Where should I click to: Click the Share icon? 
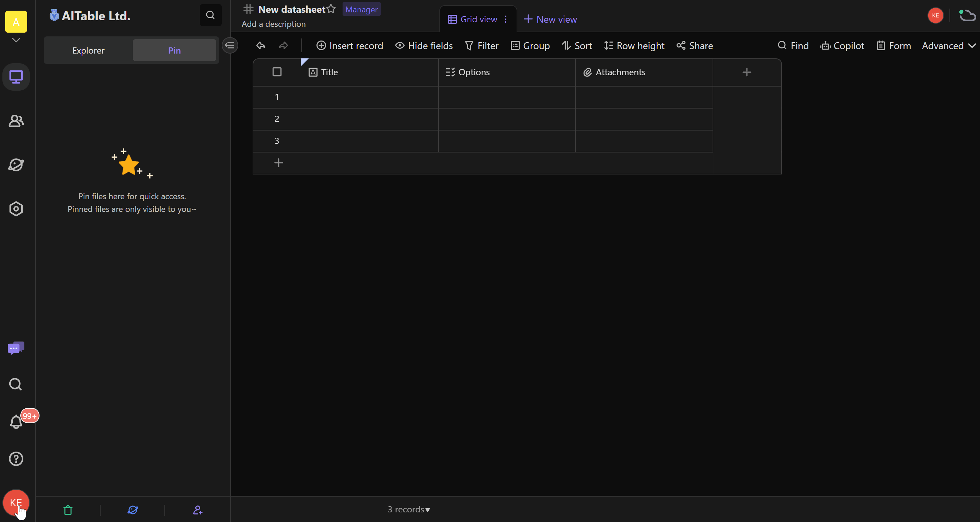click(694, 45)
